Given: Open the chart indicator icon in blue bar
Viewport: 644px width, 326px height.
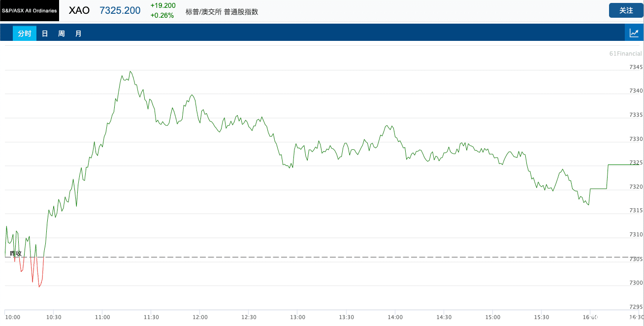Looking at the screenshot, I should pos(634,33).
